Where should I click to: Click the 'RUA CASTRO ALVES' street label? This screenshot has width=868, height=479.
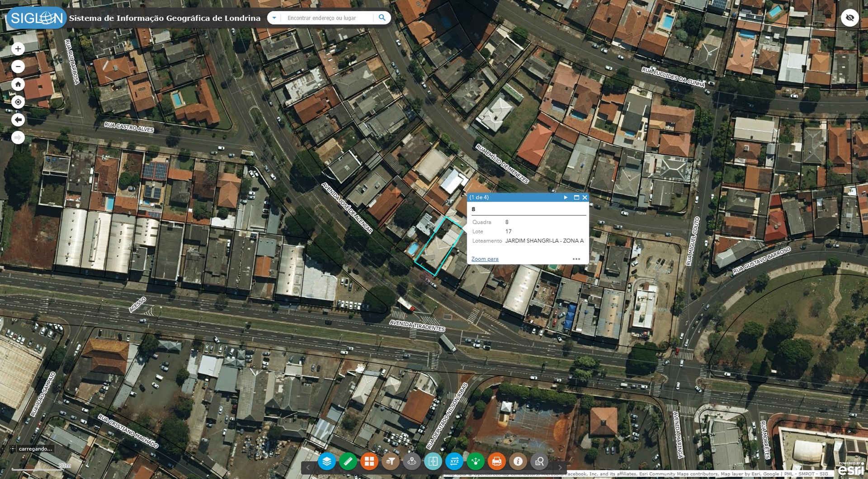coord(129,127)
